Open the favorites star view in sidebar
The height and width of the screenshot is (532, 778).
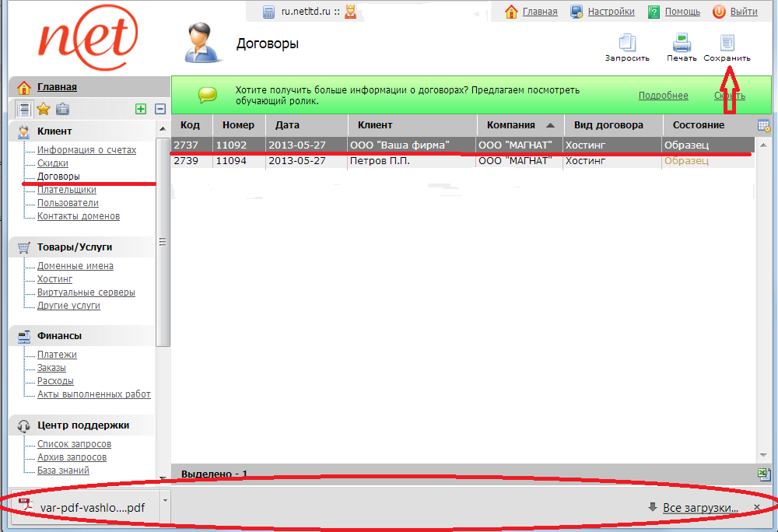(44, 109)
